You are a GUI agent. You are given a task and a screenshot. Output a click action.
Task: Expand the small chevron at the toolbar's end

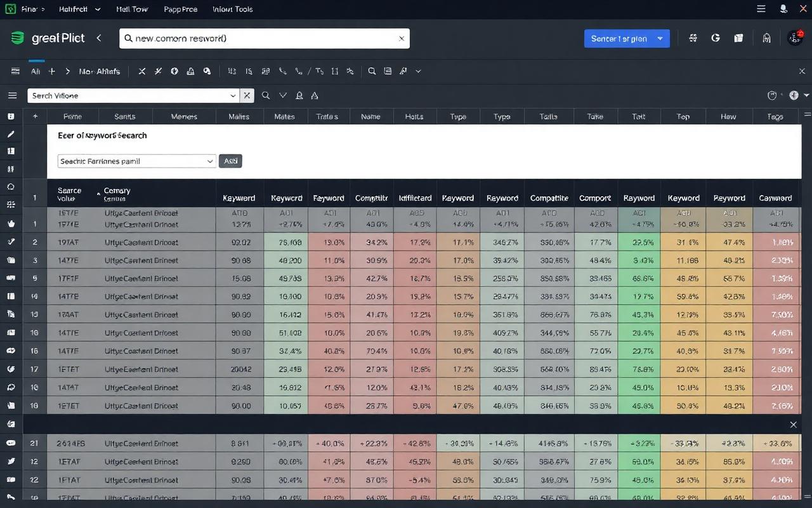coord(418,72)
